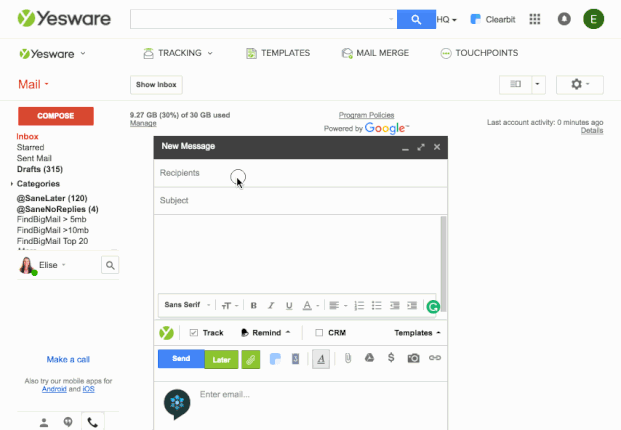
Task: Open the Android app link
Action: [54, 389]
